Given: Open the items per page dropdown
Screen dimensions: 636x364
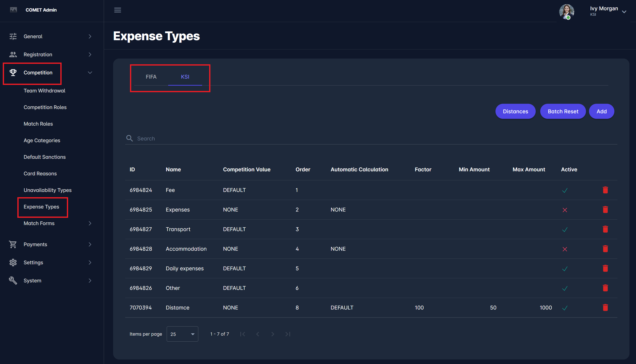Looking at the screenshot, I should pyautogui.click(x=182, y=334).
